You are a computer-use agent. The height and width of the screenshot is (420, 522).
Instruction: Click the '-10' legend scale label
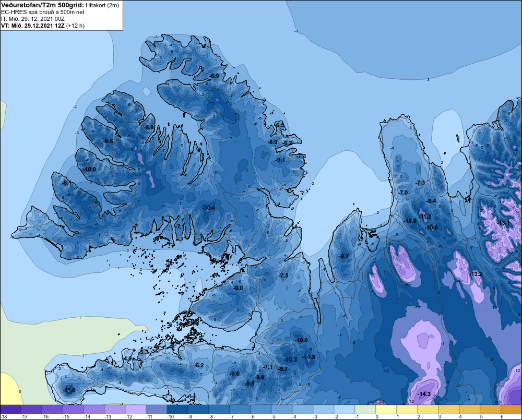click(x=171, y=417)
